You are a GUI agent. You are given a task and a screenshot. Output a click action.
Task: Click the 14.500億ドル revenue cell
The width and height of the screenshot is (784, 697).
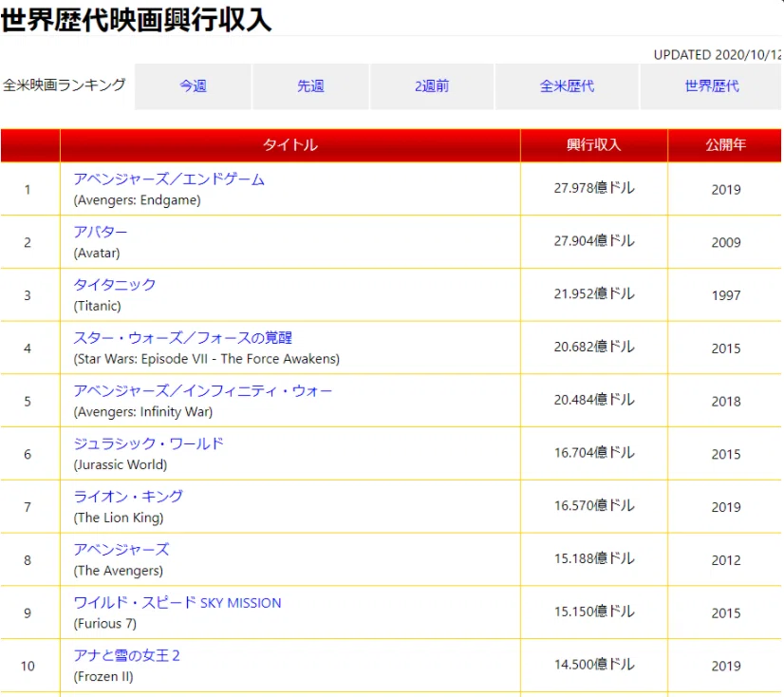click(x=594, y=665)
